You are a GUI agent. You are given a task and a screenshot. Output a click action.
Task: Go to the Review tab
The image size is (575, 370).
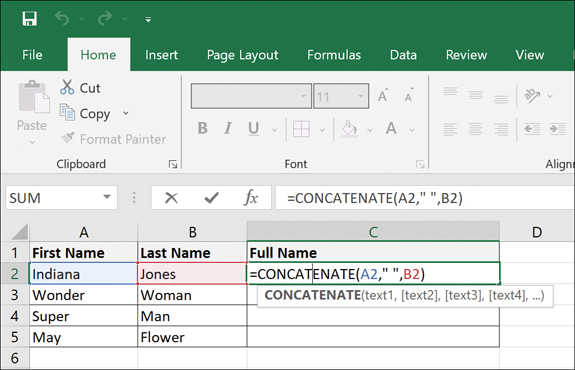click(466, 55)
